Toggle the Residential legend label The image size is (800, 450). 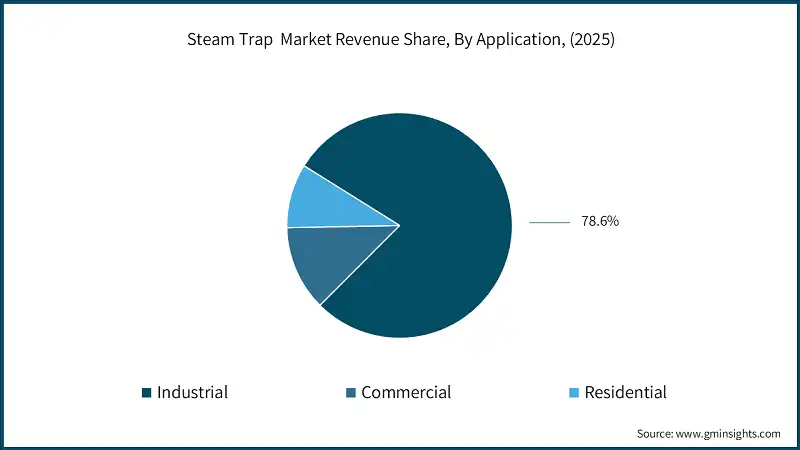click(625, 393)
